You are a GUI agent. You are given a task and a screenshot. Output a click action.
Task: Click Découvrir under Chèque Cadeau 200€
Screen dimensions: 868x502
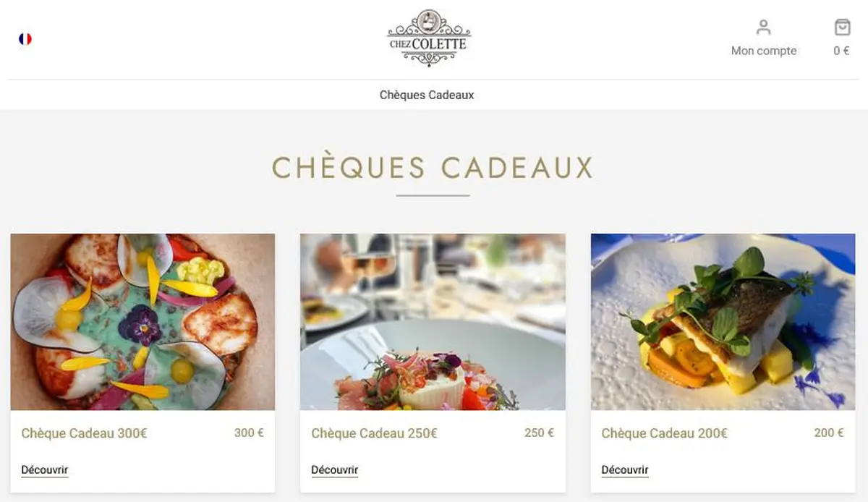click(625, 470)
